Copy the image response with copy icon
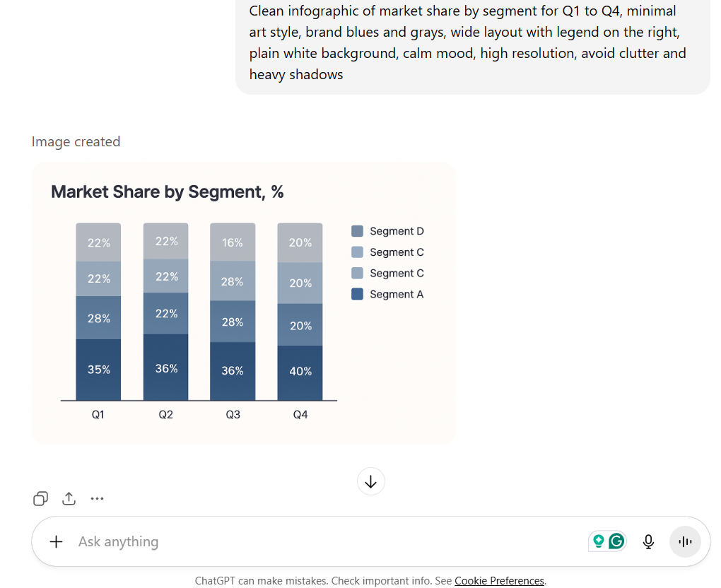The image size is (721, 588). tap(40, 499)
